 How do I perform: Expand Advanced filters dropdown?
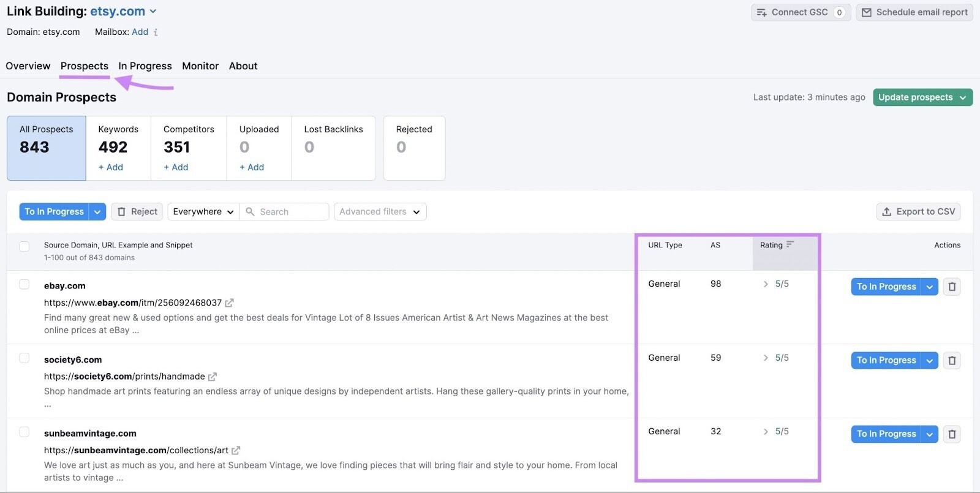click(380, 212)
